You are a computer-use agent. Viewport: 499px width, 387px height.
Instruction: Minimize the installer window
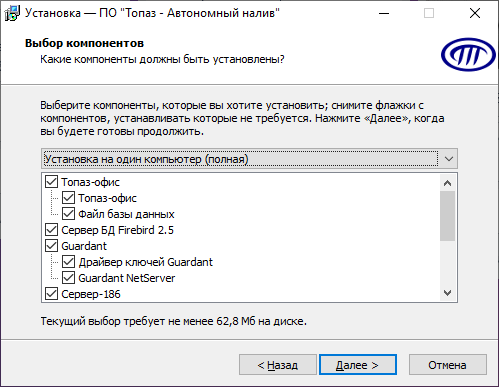[384, 13]
